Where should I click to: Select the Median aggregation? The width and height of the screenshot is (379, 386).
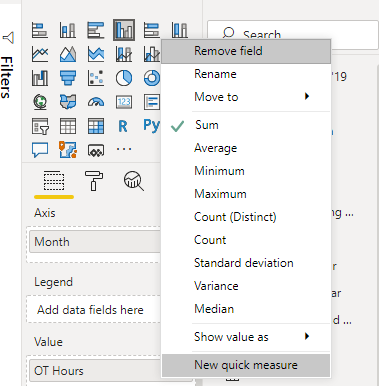click(x=246, y=309)
